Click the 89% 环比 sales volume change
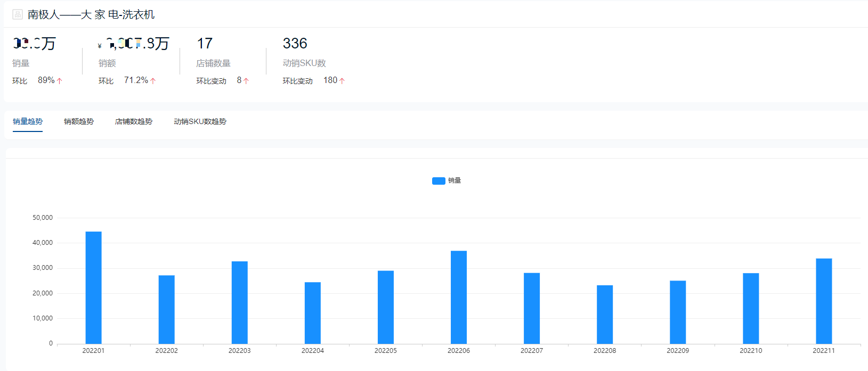This screenshot has width=868, height=371. click(x=46, y=80)
